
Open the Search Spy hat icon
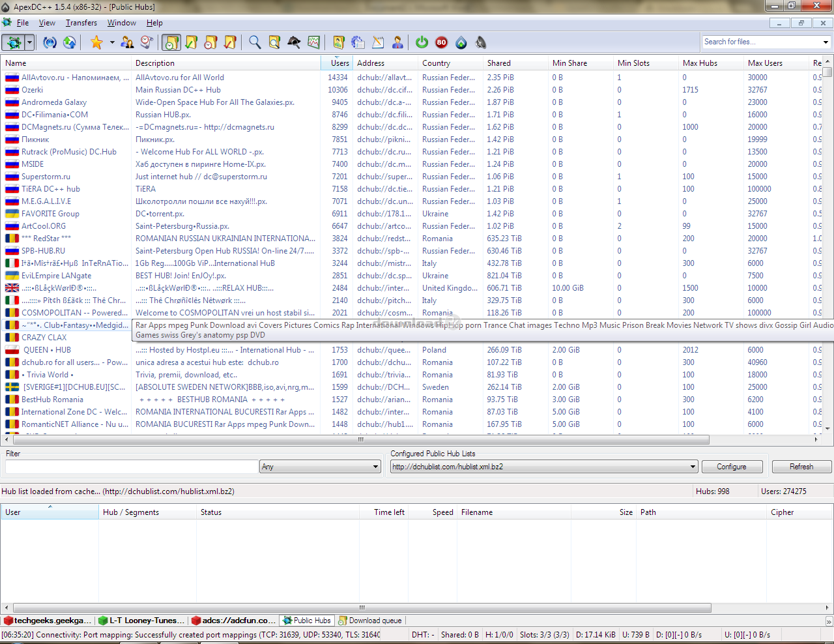pos(294,43)
